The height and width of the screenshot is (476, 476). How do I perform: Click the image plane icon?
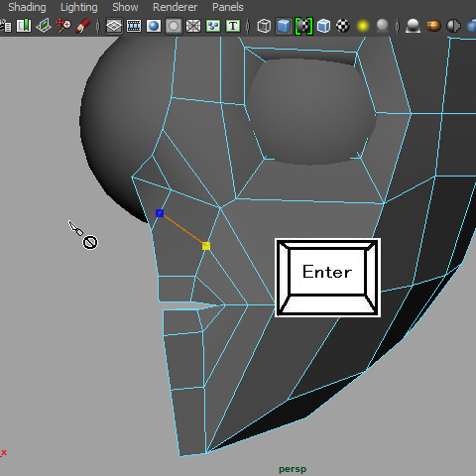pyautogui.click(x=44, y=26)
